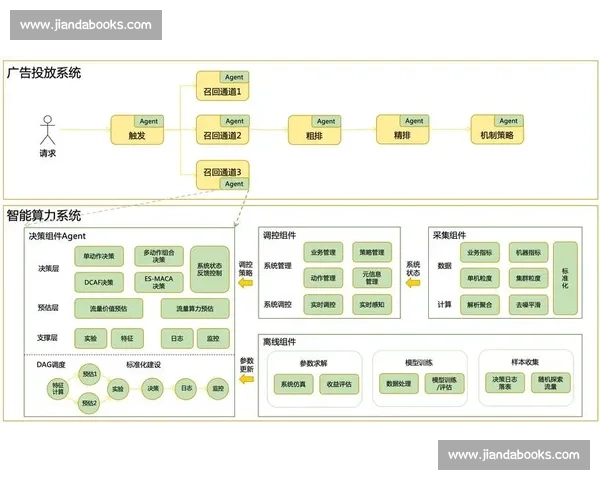This screenshot has height=480, width=600.
Task: Click the yellow arrow under 系统状态
Action: coord(413,283)
